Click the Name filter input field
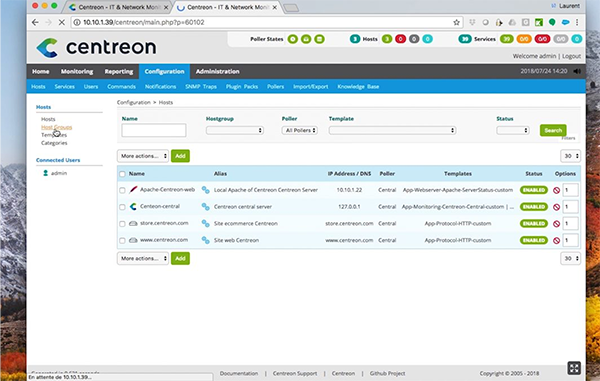 click(154, 130)
